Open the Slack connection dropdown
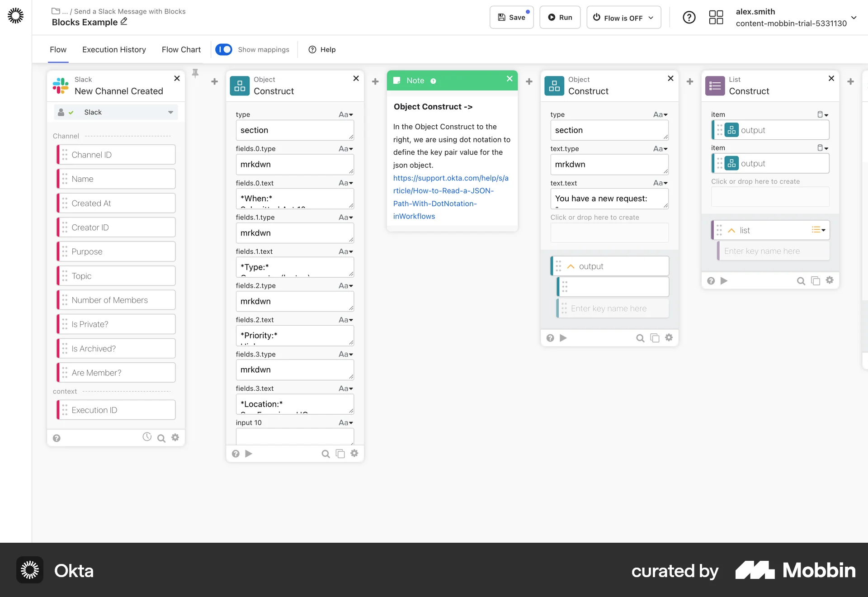 coord(170,112)
